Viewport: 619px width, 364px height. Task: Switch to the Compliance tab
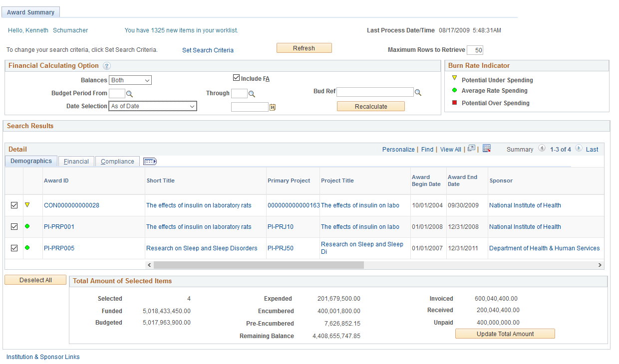coord(117,162)
